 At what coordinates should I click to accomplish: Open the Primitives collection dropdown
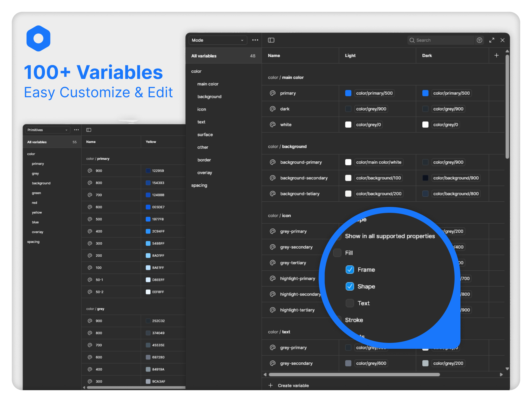pyautogui.click(x=47, y=130)
